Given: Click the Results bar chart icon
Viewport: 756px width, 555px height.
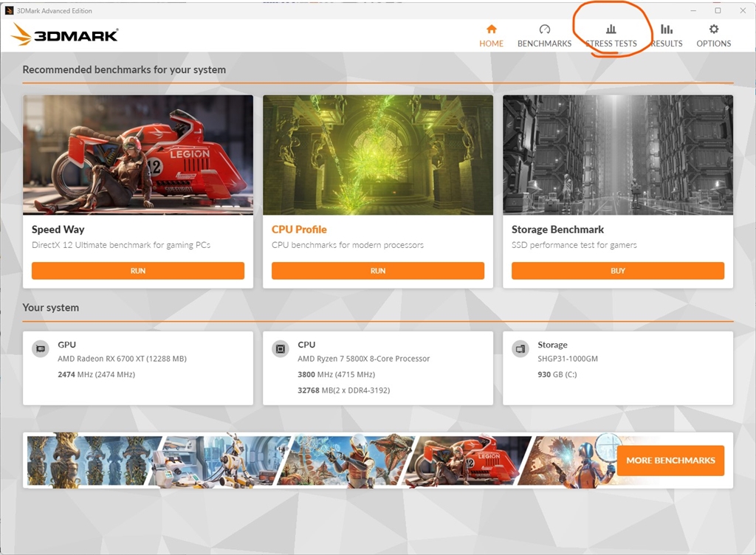Looking at the screenshot, I should tap(667, 29).
